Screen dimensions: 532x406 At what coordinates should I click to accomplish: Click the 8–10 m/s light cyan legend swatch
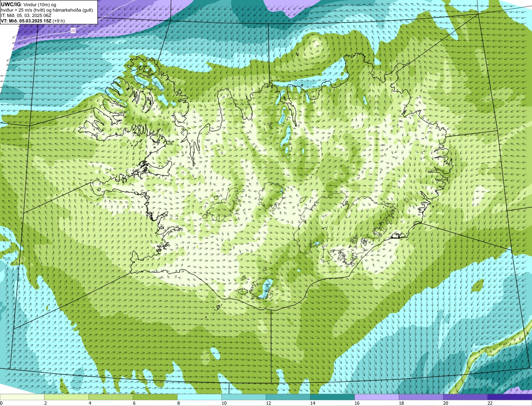[199, 397]
